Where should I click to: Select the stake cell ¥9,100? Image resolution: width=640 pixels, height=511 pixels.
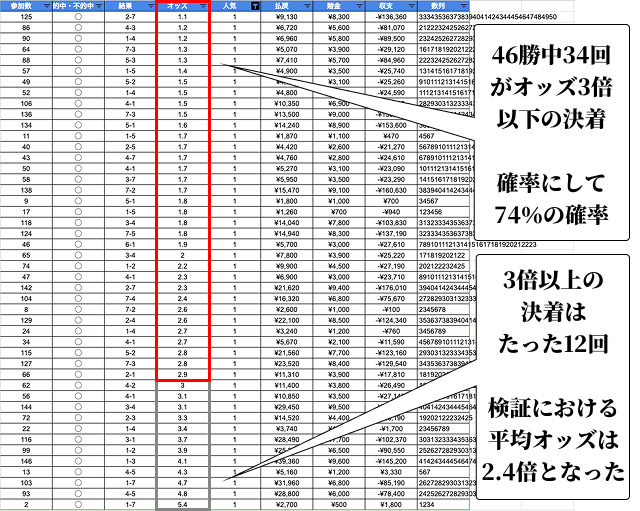tap(338, 190)
